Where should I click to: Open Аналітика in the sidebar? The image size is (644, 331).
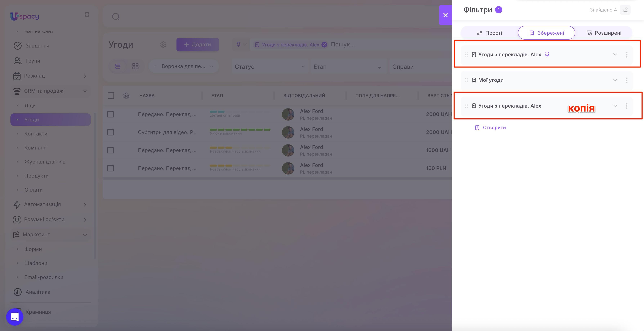click(38, 292)
